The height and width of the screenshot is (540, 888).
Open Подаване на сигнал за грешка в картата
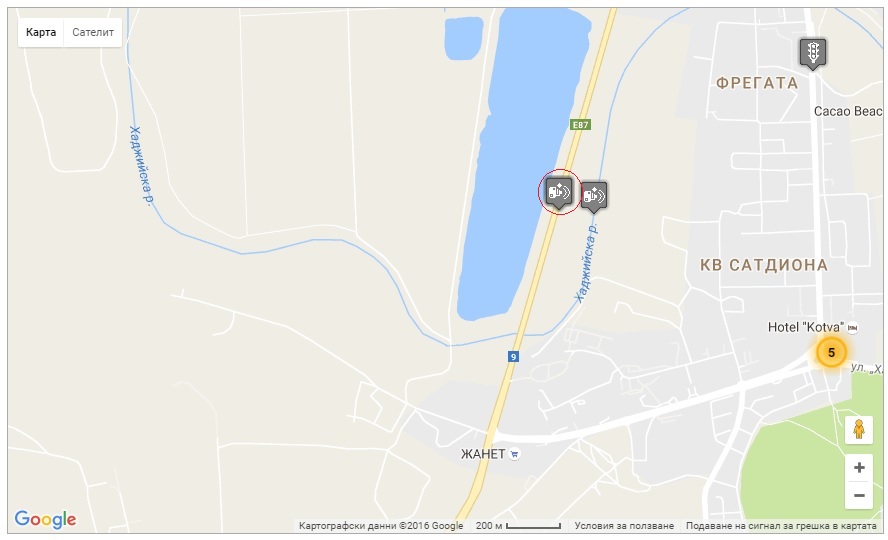click(x=781, y=526)
